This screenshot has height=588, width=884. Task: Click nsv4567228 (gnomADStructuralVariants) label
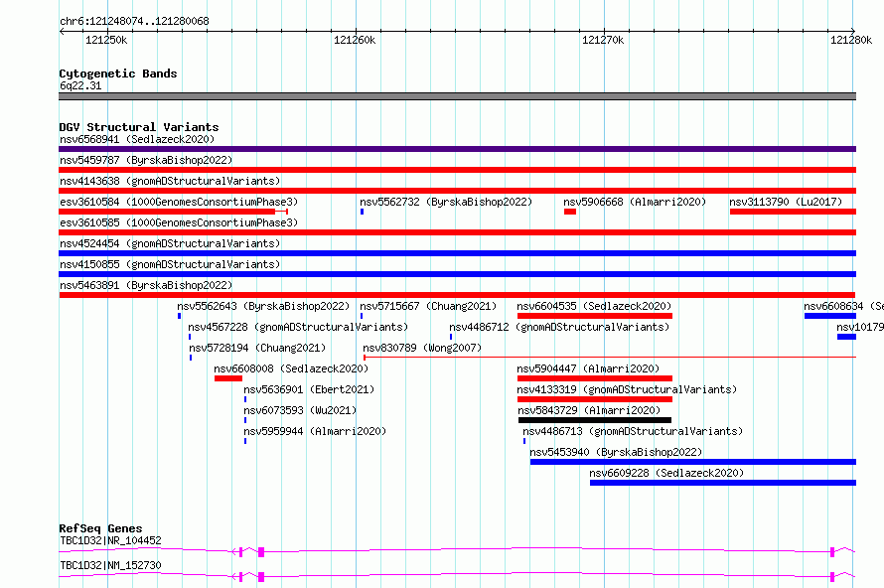coord(298,327)
